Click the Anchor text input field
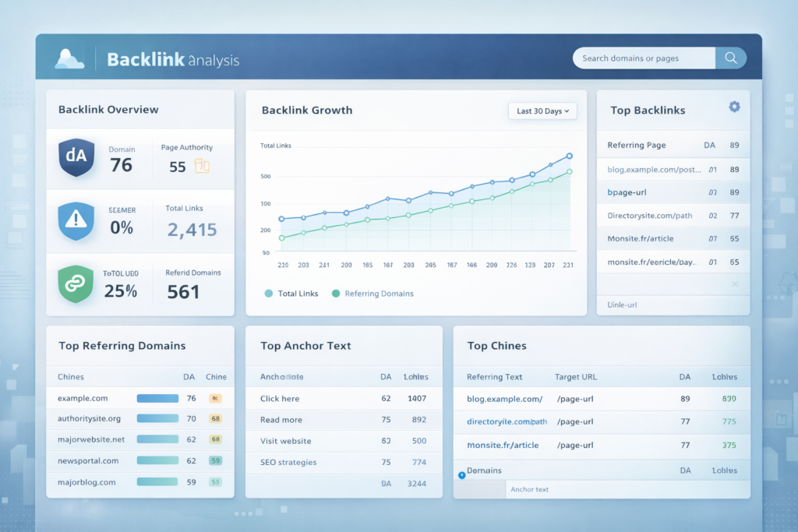This screenshot has height=532, width=798. (x=623, y=489)
